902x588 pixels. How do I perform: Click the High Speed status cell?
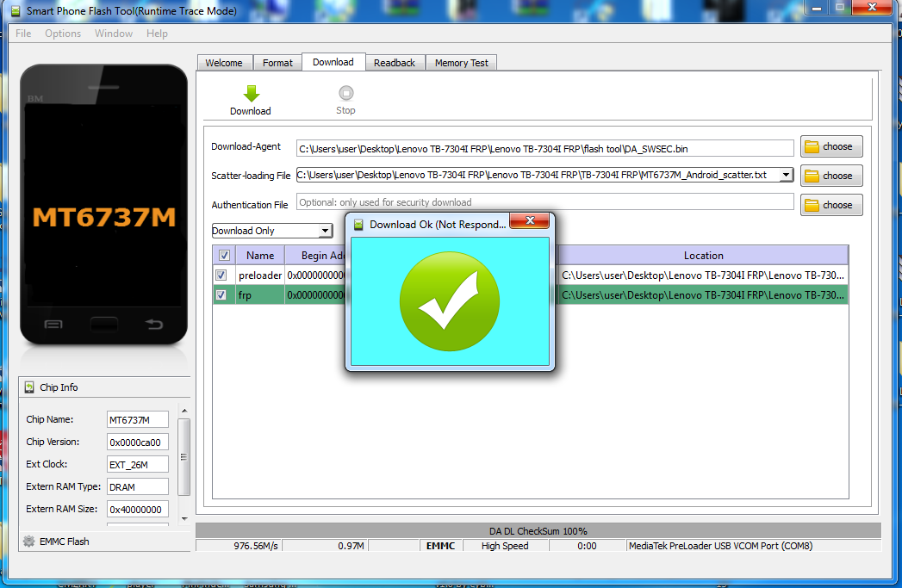[x=505, y=546]
